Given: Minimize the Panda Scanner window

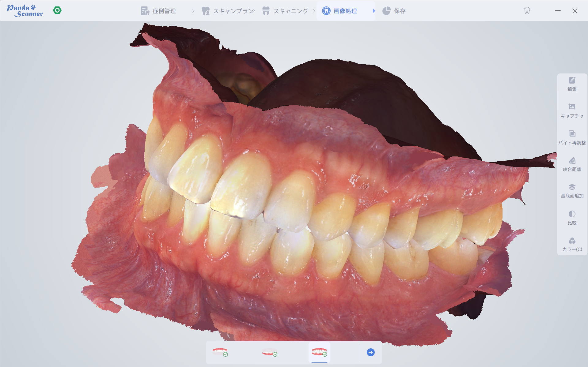Looking at the screenshot, I should coord(558,11).
